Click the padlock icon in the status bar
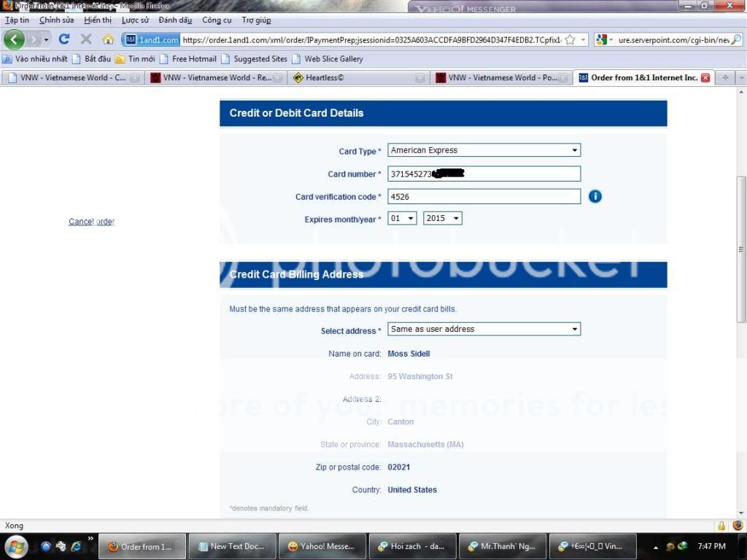The width and height of the screenshot is (747, 560). (721, 526)
